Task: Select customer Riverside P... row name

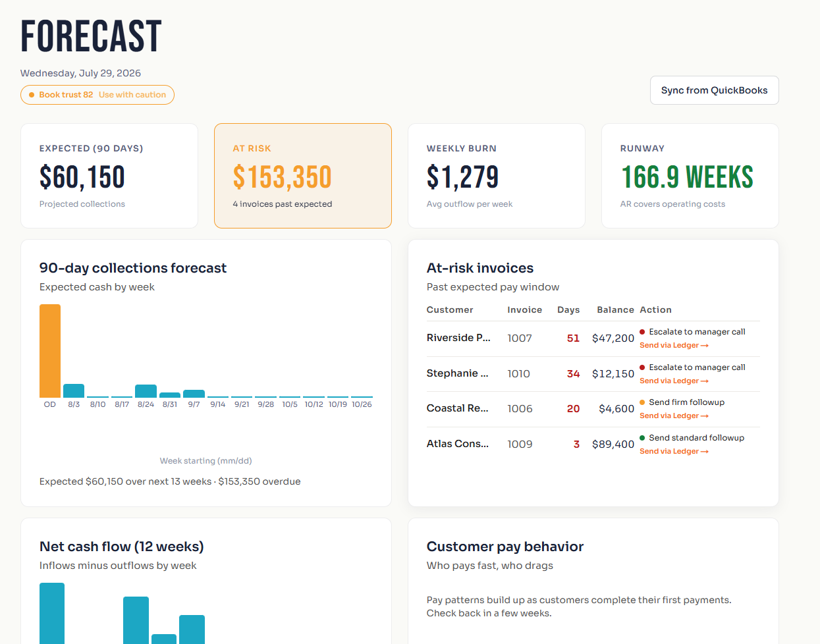Action: coord(458,338)
